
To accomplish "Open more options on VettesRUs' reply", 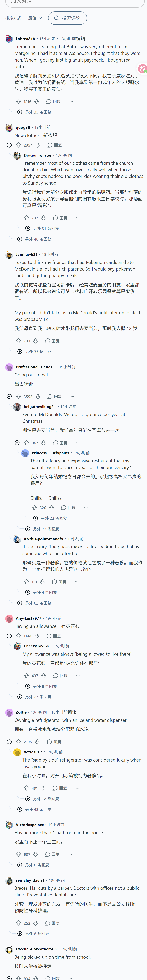I will pos(78,788).
